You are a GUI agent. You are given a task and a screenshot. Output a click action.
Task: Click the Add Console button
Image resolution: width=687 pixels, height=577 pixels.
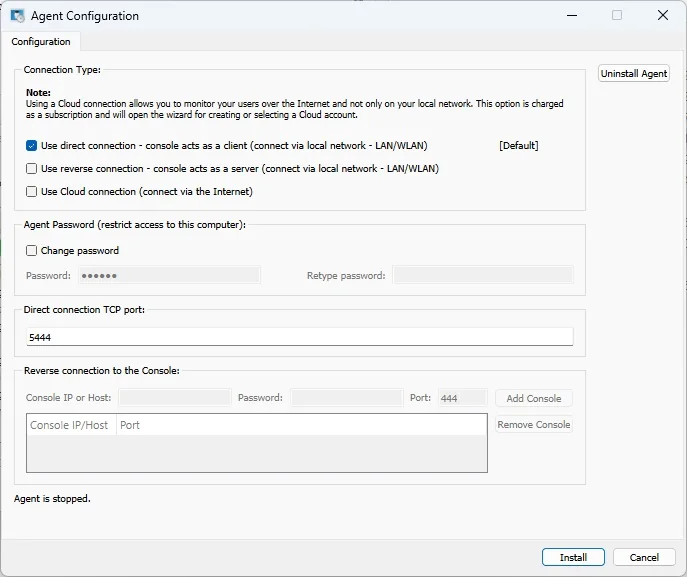coord(534,398)
